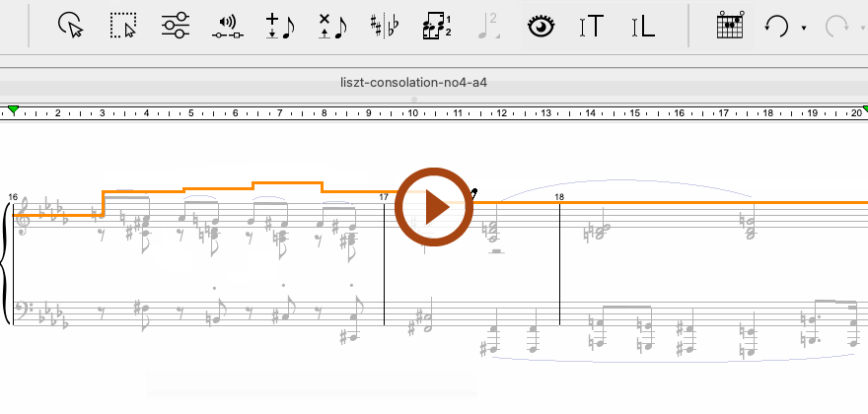Click the left green ruler margin marker
868x414 pixels.
coord(13,109)
